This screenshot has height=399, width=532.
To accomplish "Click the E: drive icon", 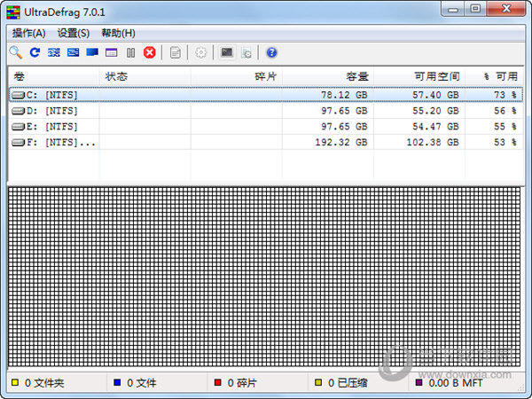I will [x=18, y=127].
